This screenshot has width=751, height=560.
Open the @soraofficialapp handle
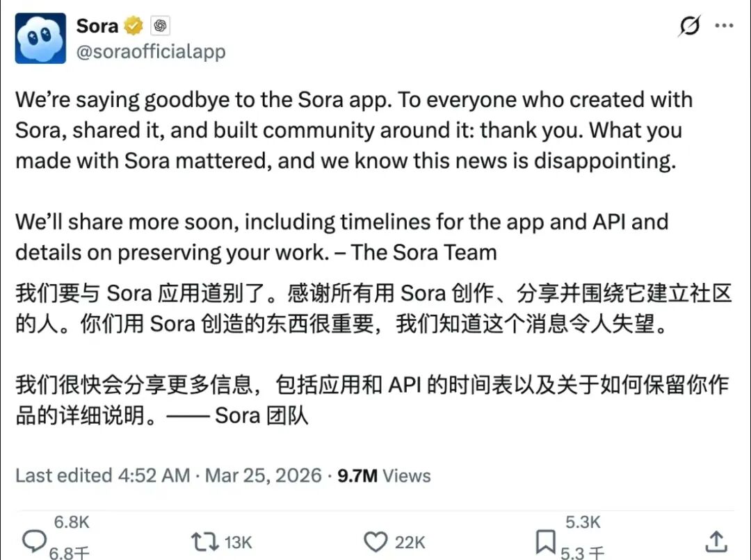pyautogui.click(x=150, y=52)
